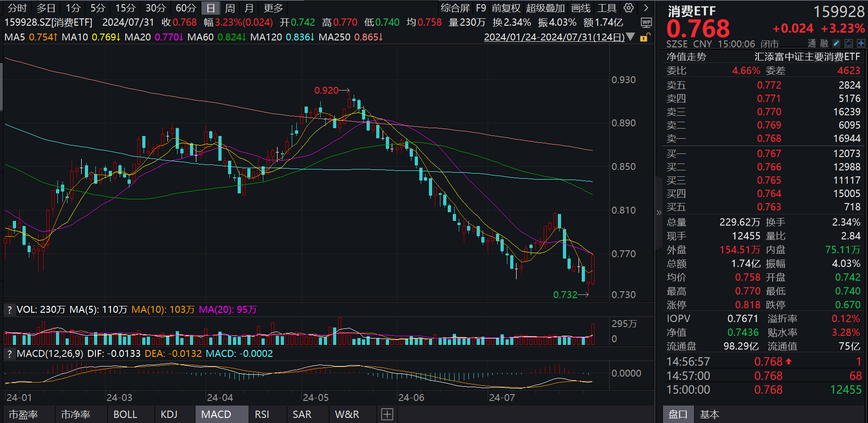Click the WP monitor icon below the toolbar
Image resolution: width=868 pixels, height=423 pixels.
(647, 22)
